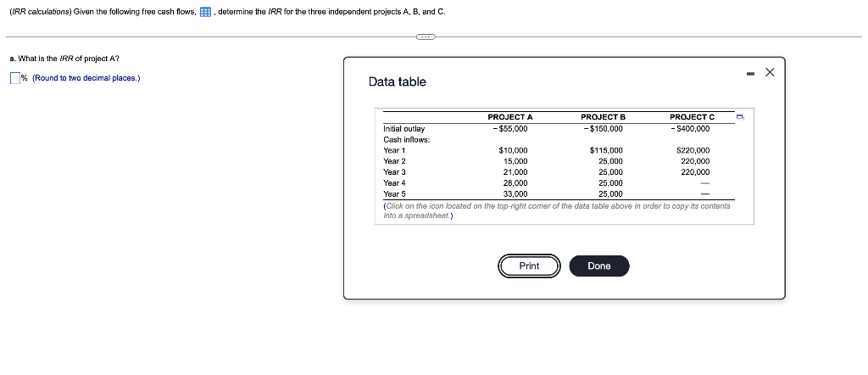Click the PROJECT B column header
868x375 pixels.
[603, 117]
